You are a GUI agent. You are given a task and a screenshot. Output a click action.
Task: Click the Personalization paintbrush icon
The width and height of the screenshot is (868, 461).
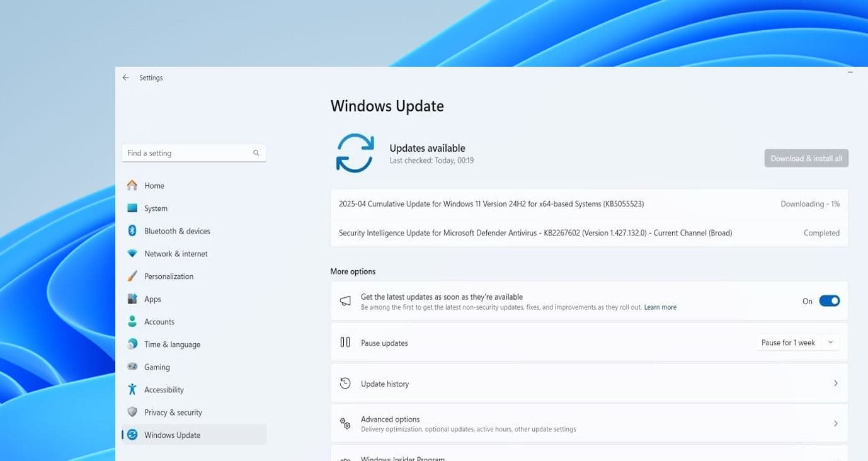click(x=132, y=276)
